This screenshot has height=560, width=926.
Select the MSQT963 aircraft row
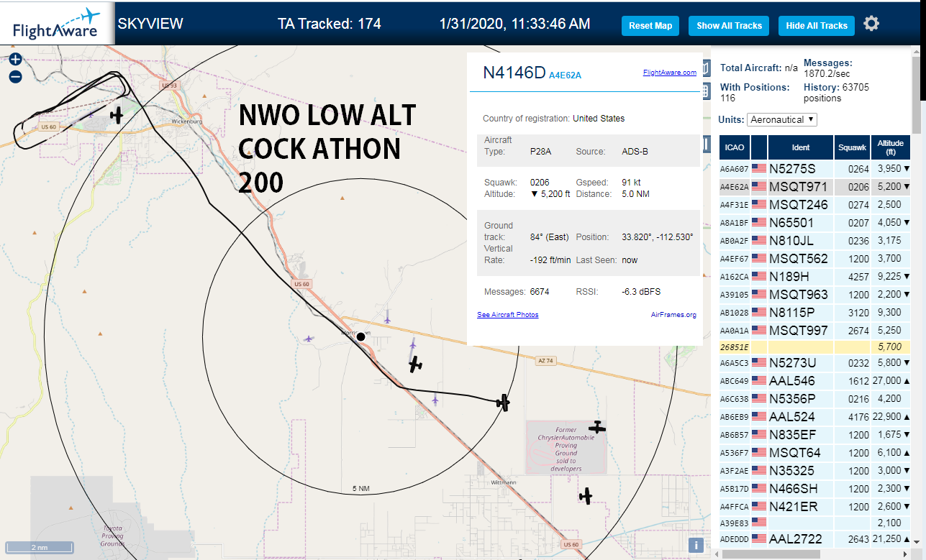coord(815,295)
